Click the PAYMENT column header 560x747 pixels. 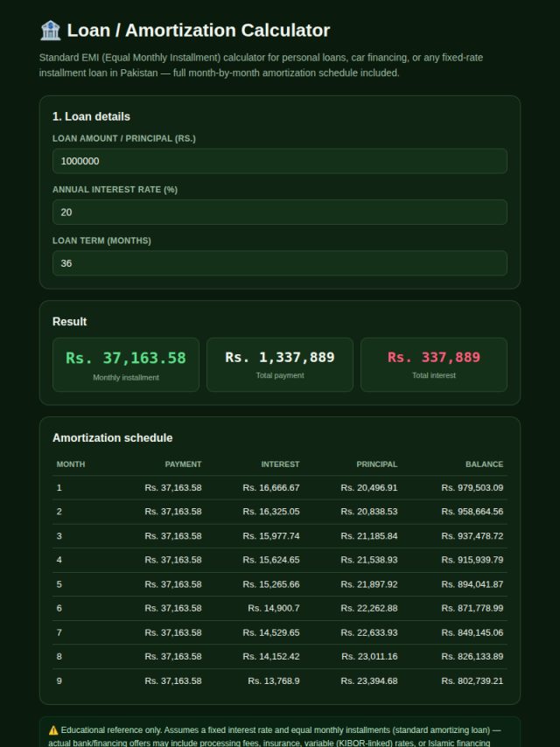[x=183, y=464]
